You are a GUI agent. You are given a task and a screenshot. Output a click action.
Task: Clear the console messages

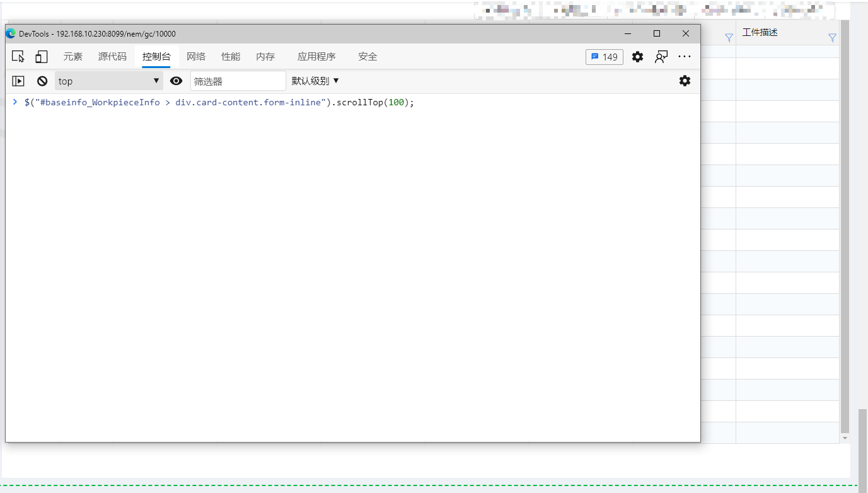[x=42, y=81]
